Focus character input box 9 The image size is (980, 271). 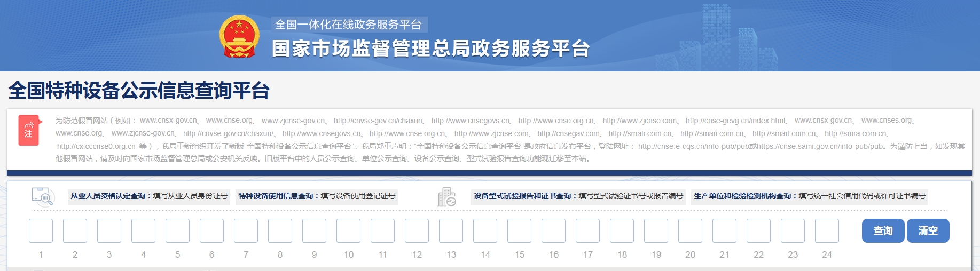coord(314,230)
